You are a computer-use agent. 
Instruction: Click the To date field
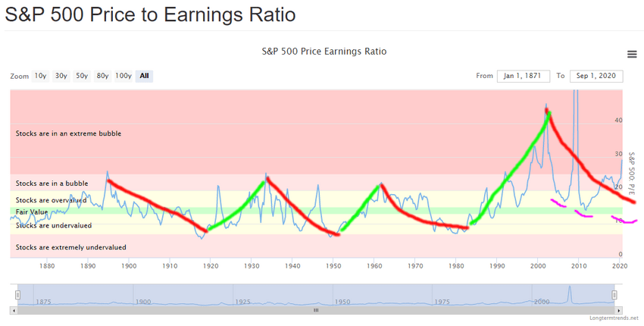pyautogui.click(x=596, y=76)
